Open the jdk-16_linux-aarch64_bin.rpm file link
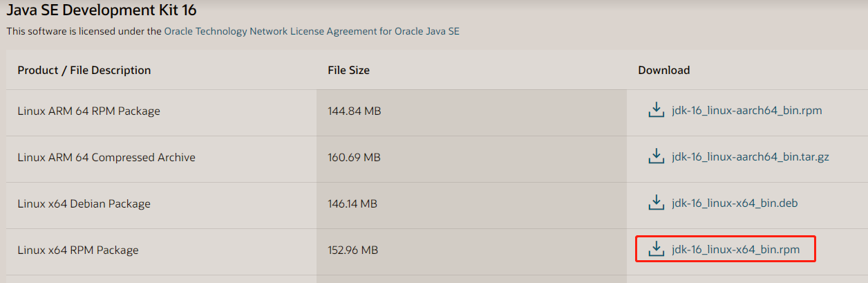Viewport: 868px width, 283px height. 746,111
